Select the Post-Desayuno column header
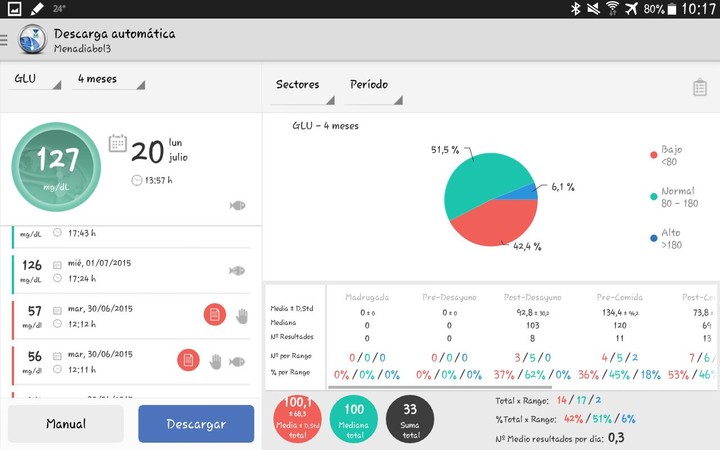Image resolution: width=720 pixels, height=450 pixels. point(533,297)
